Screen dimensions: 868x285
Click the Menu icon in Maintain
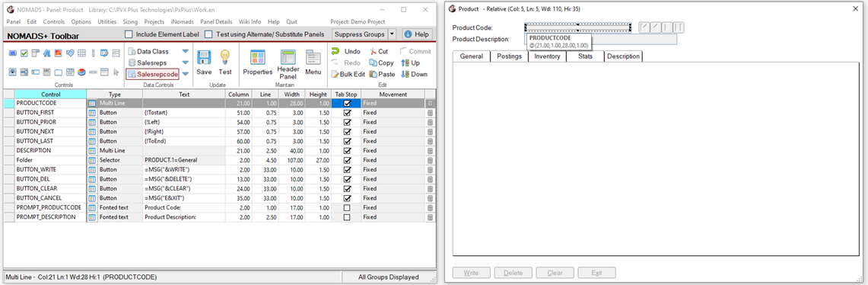click(x=313, y=58)
